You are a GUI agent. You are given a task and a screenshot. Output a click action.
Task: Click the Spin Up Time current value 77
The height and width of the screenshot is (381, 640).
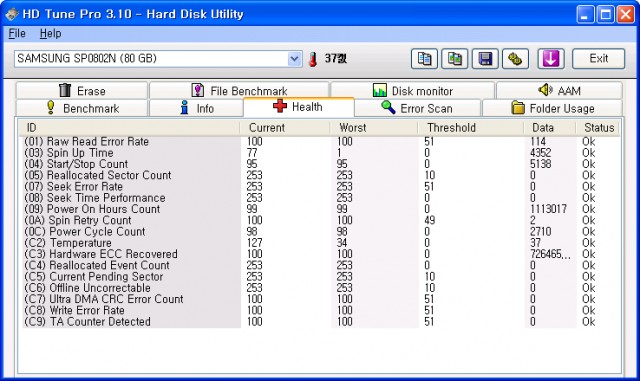(x=252, y=153)
